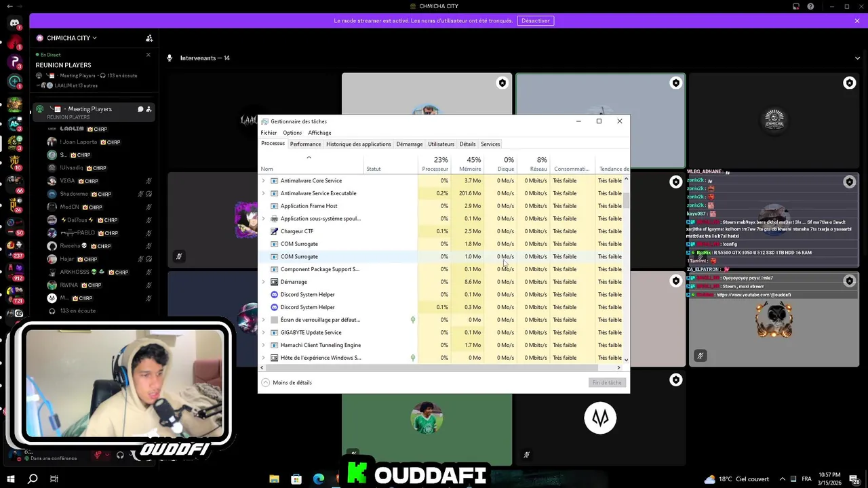Click the Chargeur CTF process icon

[274, 231]
